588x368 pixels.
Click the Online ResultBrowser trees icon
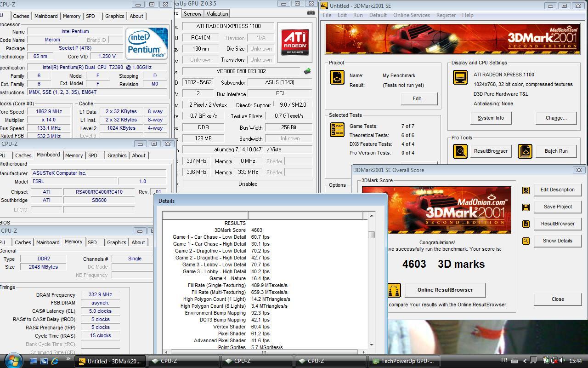click(394, 290)
